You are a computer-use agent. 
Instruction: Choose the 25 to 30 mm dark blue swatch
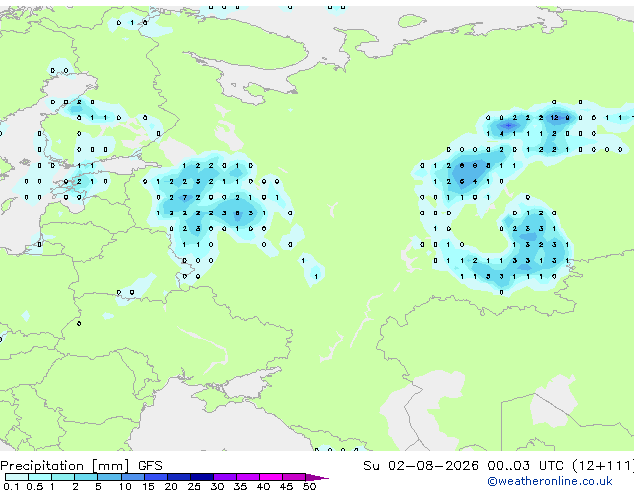point(201,477)
